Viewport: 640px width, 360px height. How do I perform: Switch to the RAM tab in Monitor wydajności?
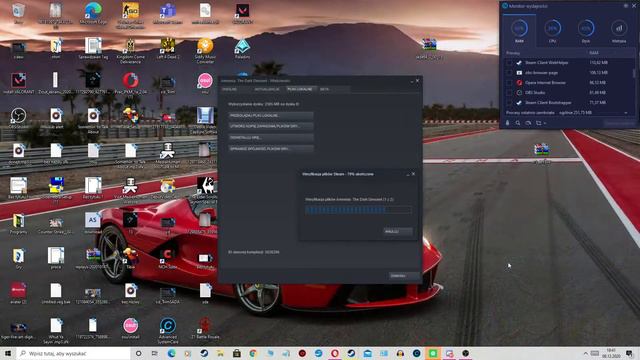(519, 31)
